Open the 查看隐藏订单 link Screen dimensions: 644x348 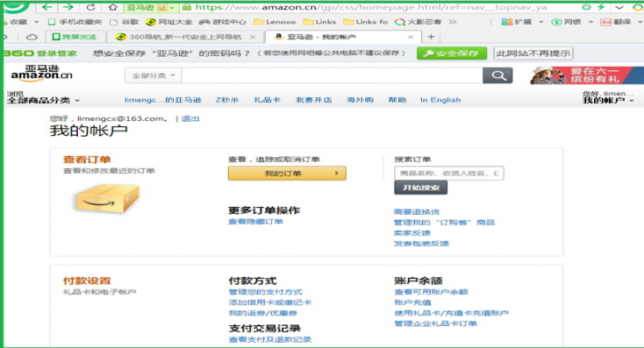pyautogui.click(x=255, y=222)
